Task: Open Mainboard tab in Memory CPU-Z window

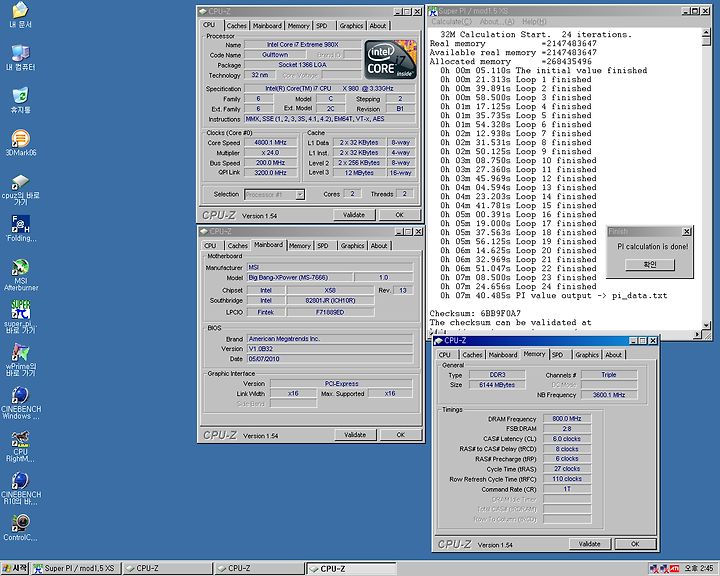Action: click(x=503, y=355)
